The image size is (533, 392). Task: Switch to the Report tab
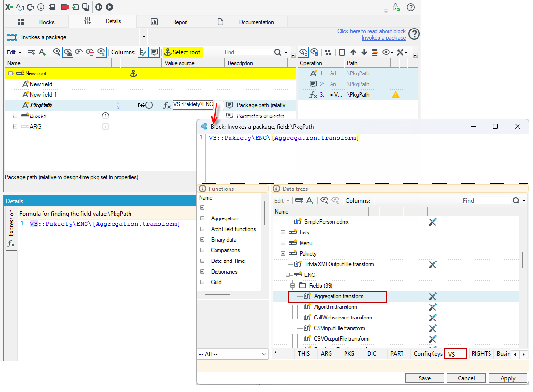pos(169,22)
